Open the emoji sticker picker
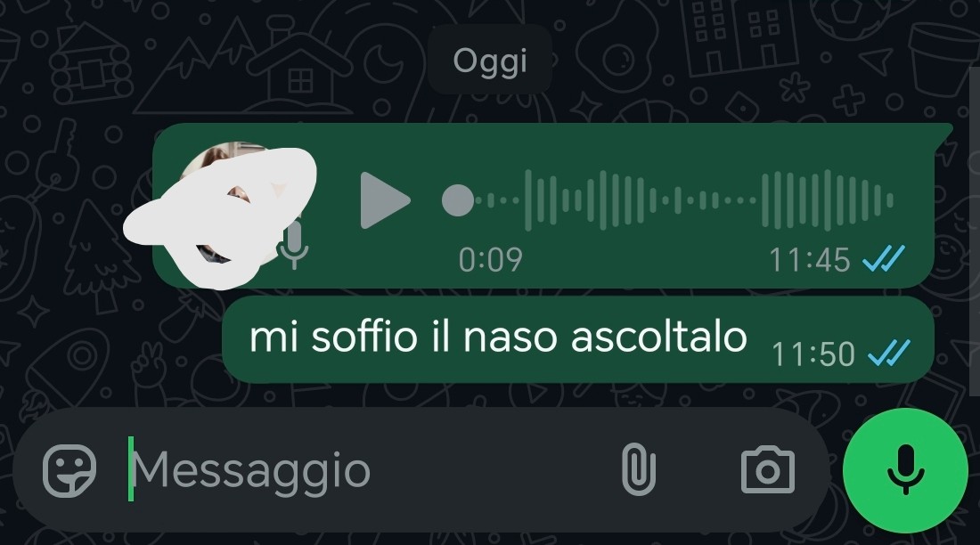The height and width of the screenshot is (545, 980). tap(69, 470)
